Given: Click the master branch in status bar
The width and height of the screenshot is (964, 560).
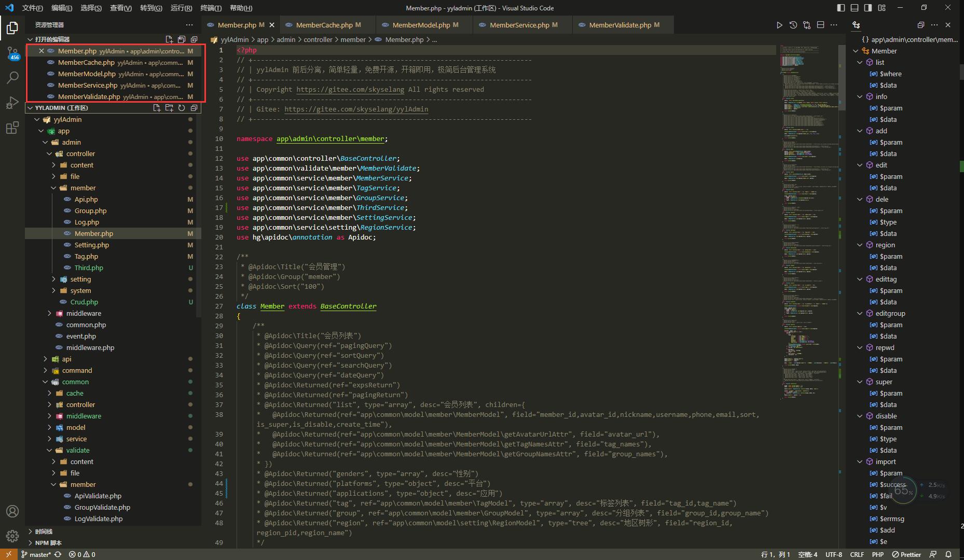Looking at the screenshot, I should pos(39,554).
